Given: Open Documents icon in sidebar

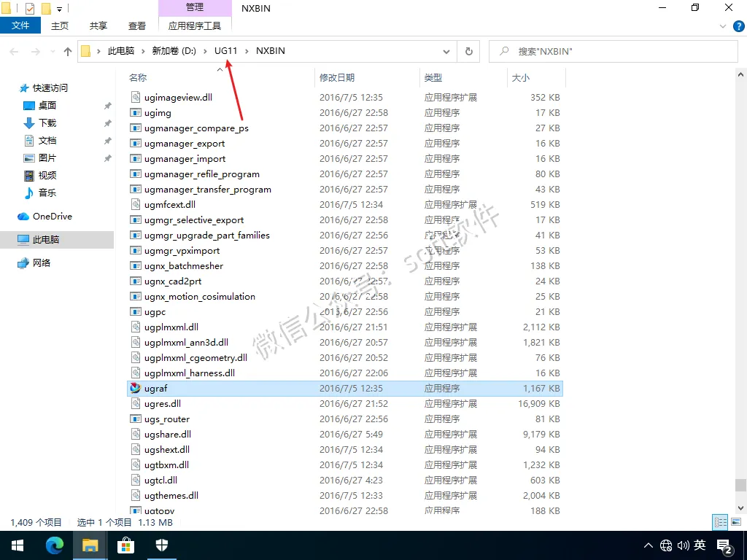Looking at the screenshot, I should click(x=29, y=141).
